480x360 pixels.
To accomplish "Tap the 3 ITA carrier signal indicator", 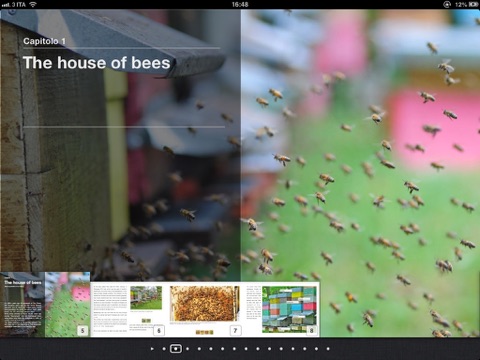I will point(14,4).
